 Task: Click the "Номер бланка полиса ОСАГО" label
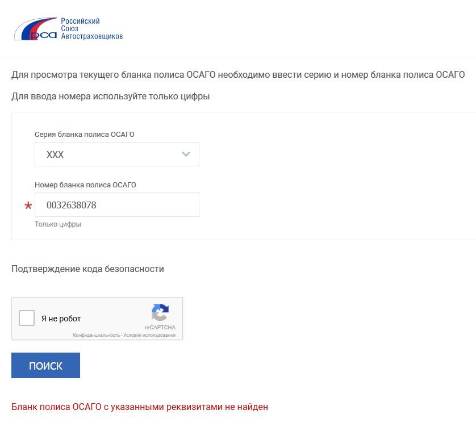pyautogui.click(x=85, y=185)
